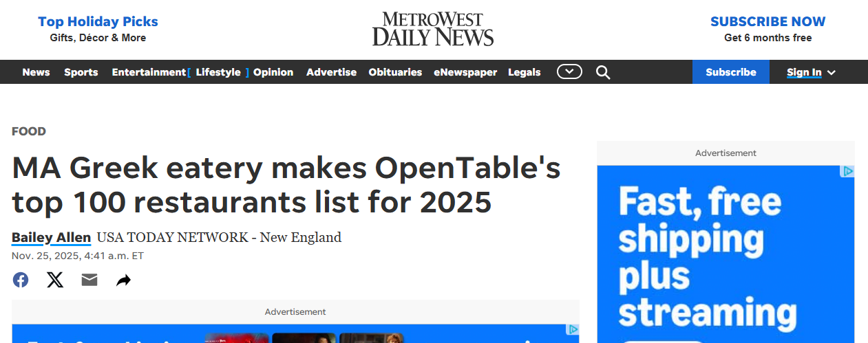Open the share arrow icon
The height and width of the screenshot is (343, 868).
point(123,280)
